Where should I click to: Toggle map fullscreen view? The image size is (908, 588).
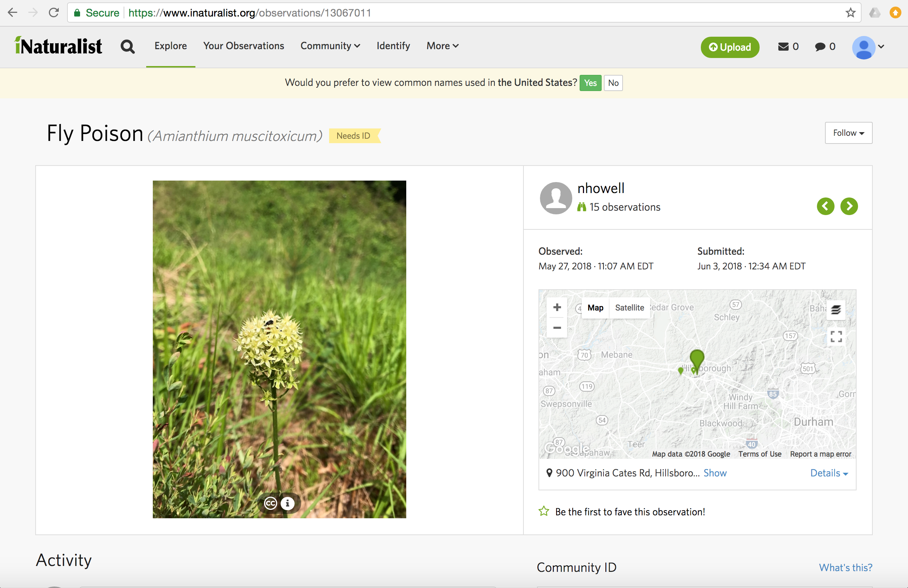point(836,337)
